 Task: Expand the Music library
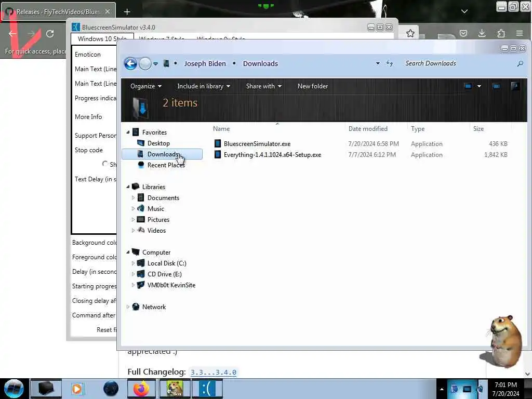click(x=133, y=208)
